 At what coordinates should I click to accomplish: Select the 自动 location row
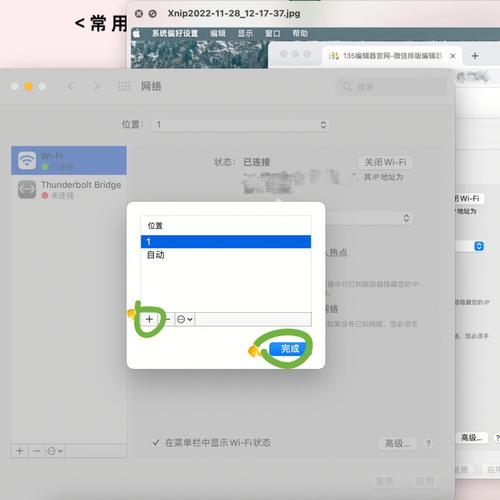tap(226, 255)
